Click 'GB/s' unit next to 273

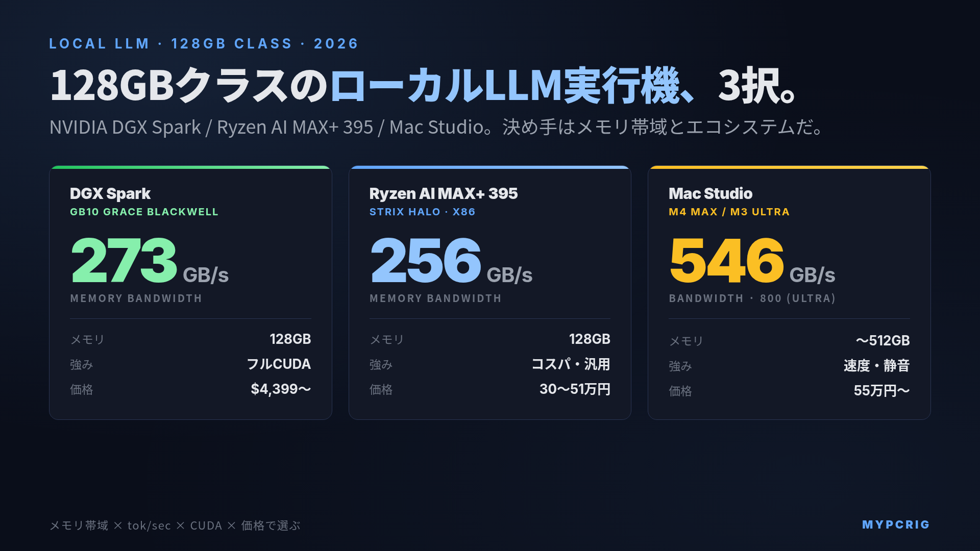click(x=206, y=275)
